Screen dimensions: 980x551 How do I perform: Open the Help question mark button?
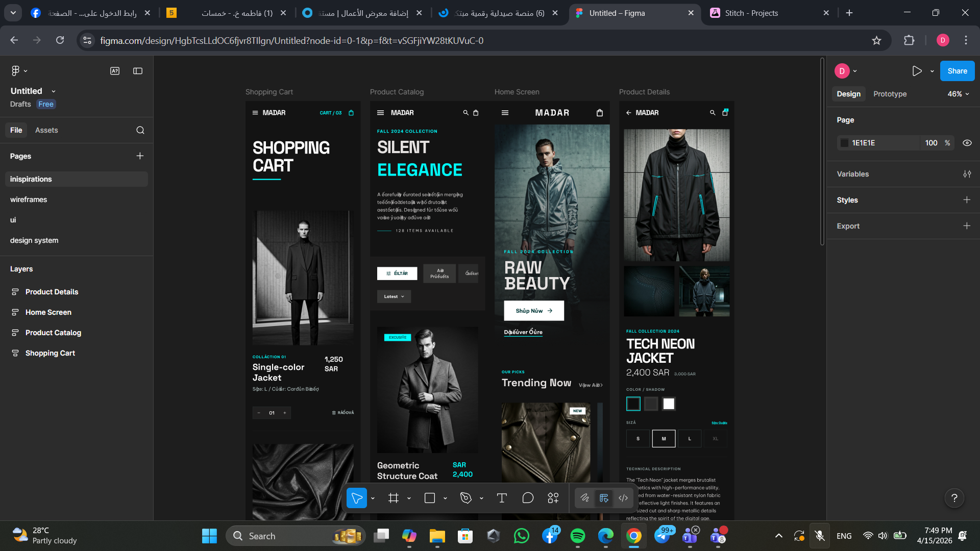tap(954, 498)
